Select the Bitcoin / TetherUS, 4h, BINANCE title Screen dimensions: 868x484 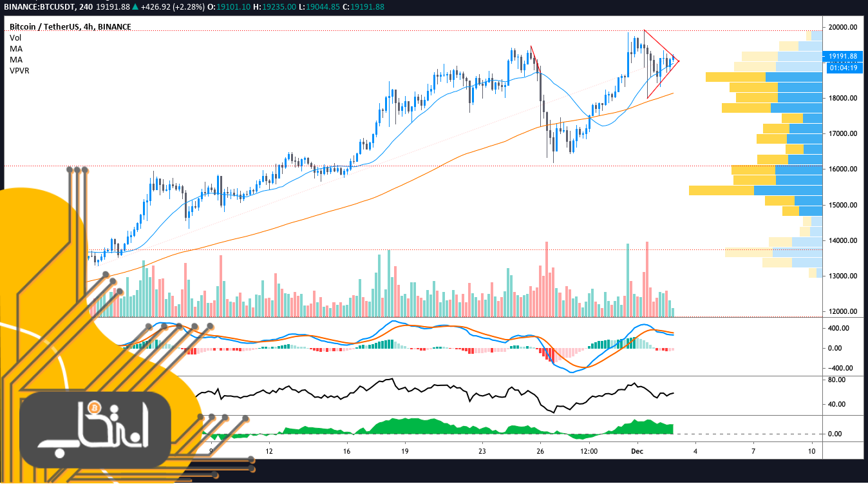point(70,26)
